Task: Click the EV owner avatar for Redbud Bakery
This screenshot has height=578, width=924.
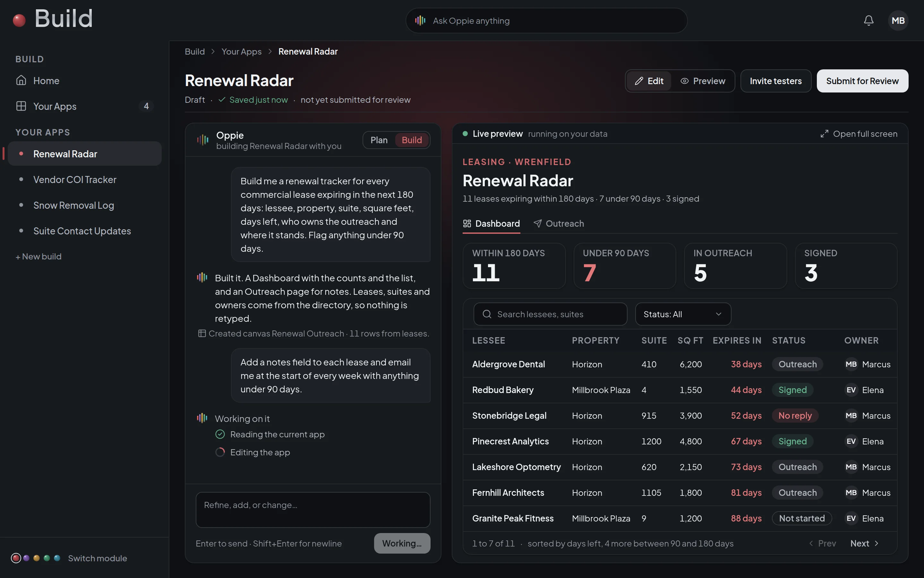Action: [851, 390]
